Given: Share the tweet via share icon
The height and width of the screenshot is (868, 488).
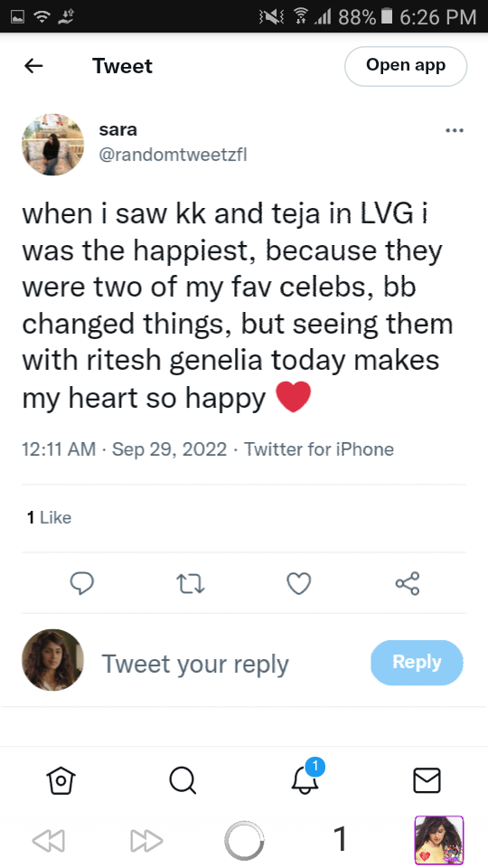Looking at the screenshot, I should click(x=408, y=583).
